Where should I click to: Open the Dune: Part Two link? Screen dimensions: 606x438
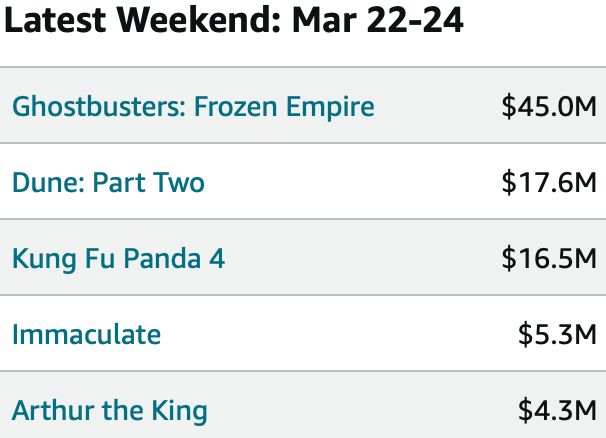pos(108,182)
